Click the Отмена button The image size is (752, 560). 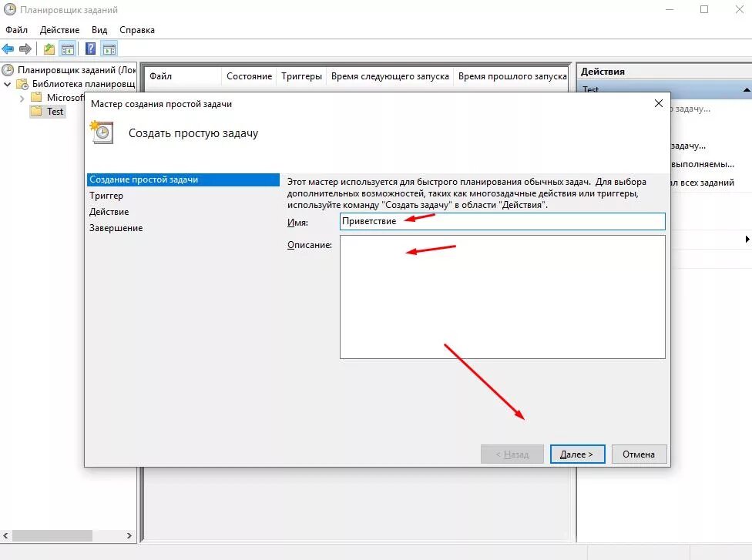click(639, 454)
